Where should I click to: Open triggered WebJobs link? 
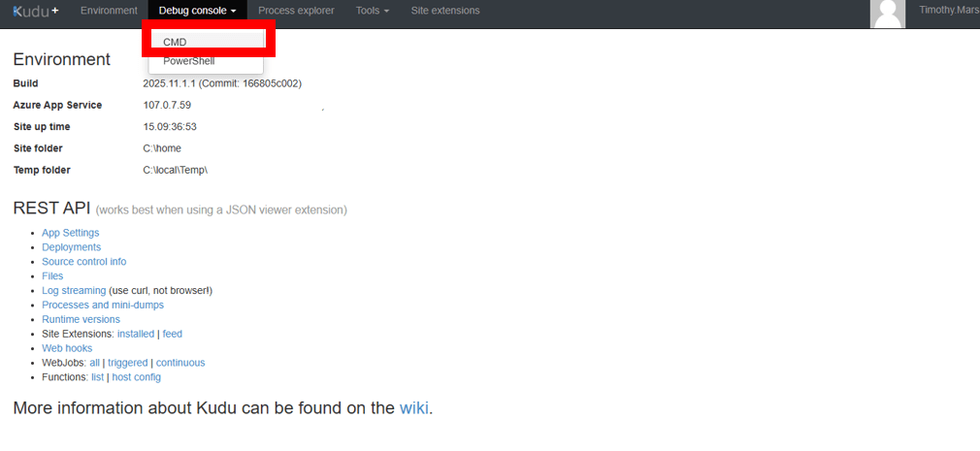pos(128,363)
